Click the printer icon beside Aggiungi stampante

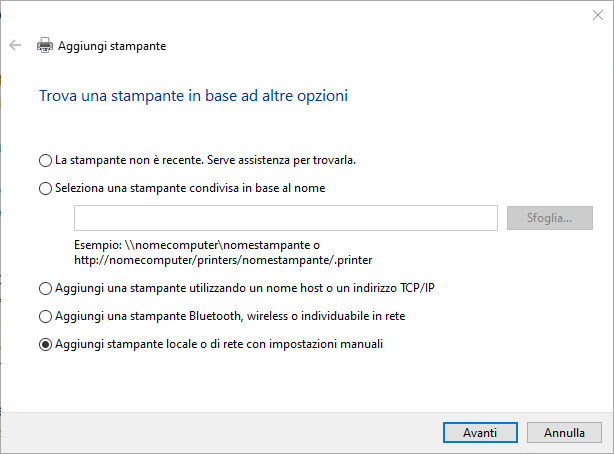(x=45, y=46)
